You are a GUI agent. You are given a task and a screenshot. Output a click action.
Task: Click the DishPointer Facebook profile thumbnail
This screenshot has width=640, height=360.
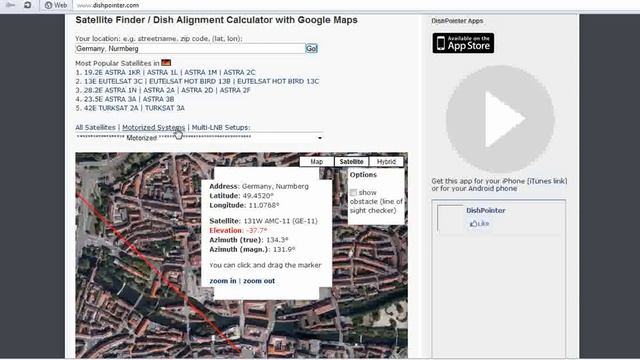click(450, 218)
